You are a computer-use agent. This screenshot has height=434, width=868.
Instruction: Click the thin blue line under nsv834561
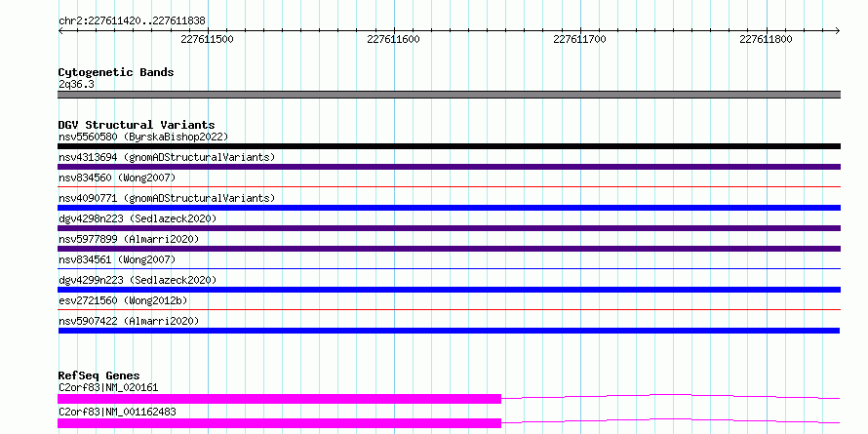(x=449, y=269)
